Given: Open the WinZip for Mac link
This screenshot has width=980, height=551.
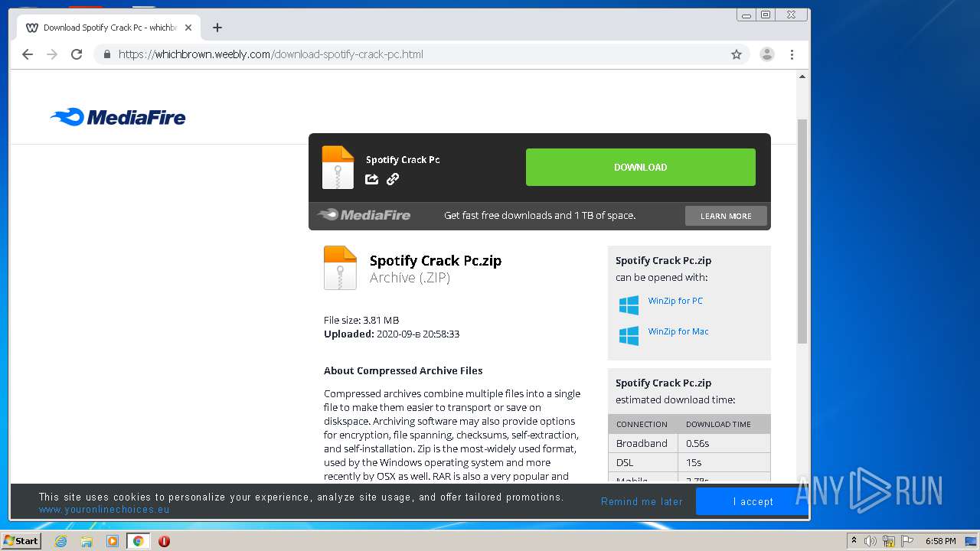Looking at the screenshot, I should [678, 331].
